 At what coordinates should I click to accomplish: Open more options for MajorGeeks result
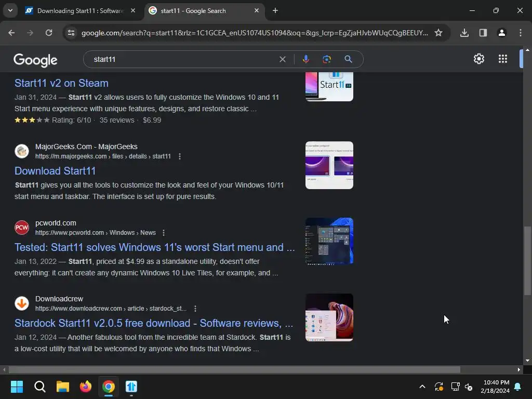pyautogui.click(x=180, y=156)
